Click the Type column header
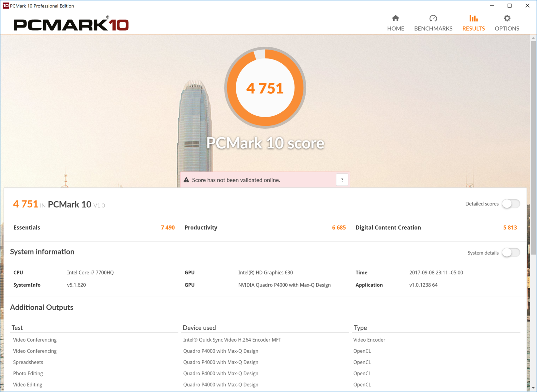The width and height of the screenshot is (537, 392). click(x=360, y=328)
